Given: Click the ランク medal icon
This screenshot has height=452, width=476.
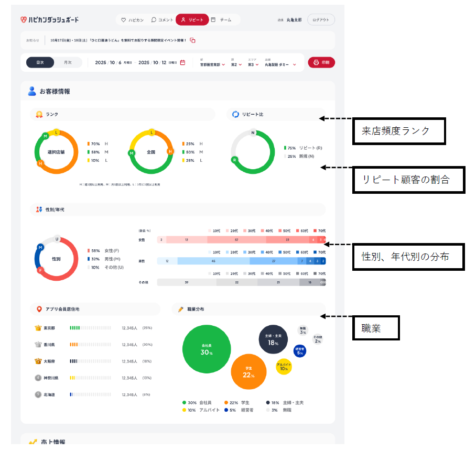Looking at the screenshot, I should [x=39, y=114].
